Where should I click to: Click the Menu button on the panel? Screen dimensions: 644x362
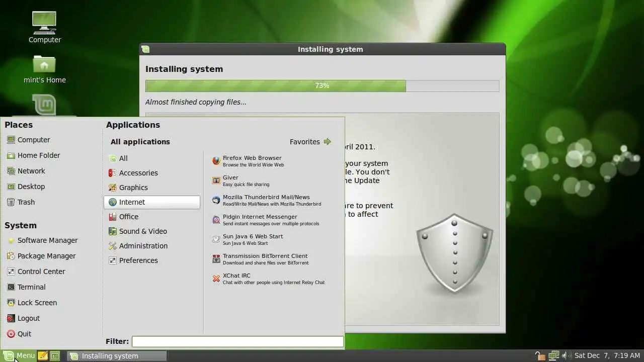pos(19,355)
